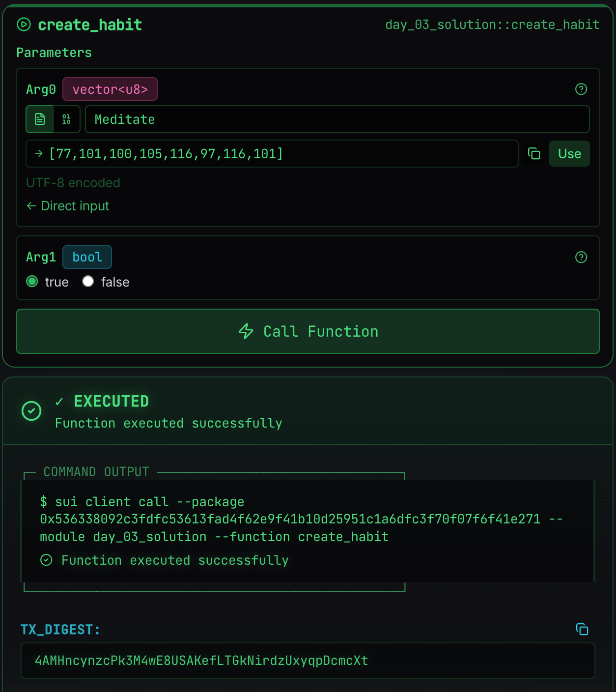616x692 pixels.
Task: Copy the encoded byte array
Action: click(534, 154)
